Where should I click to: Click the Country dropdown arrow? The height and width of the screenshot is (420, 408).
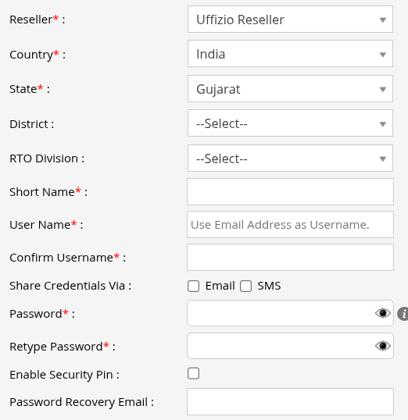(383, 55)
